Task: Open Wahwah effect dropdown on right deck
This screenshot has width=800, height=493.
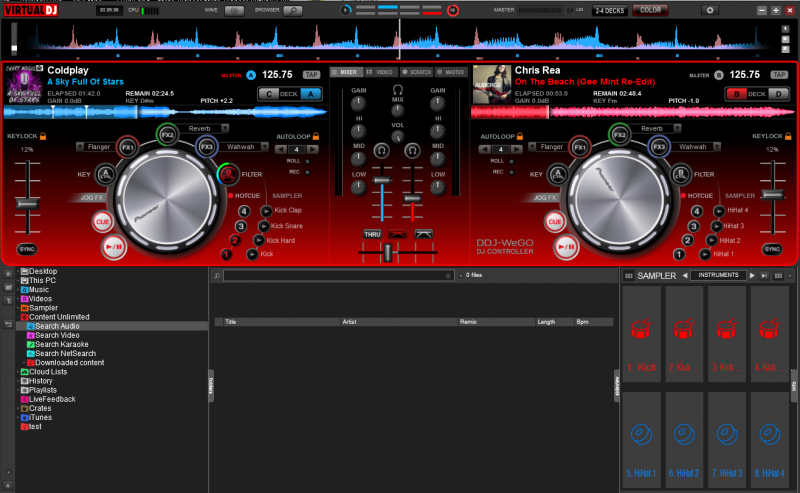Action: [x=717, y=147]
